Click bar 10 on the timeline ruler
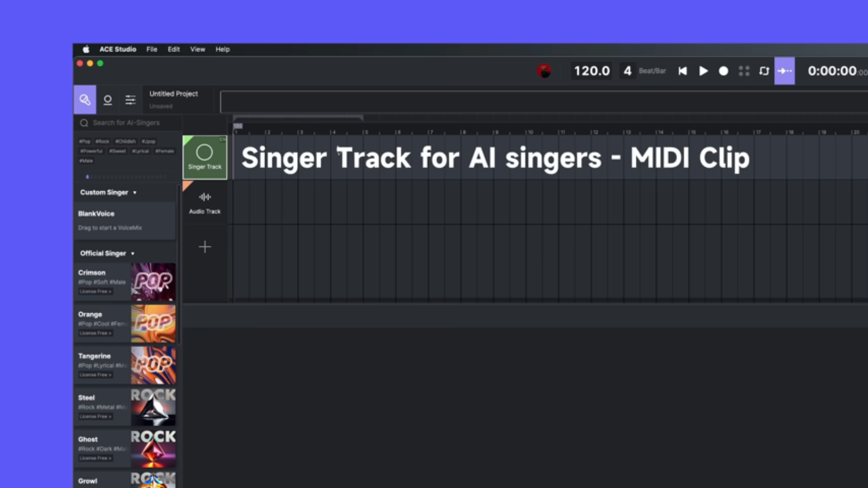This screenshot has height=488, width=868. tap(529, 132)
